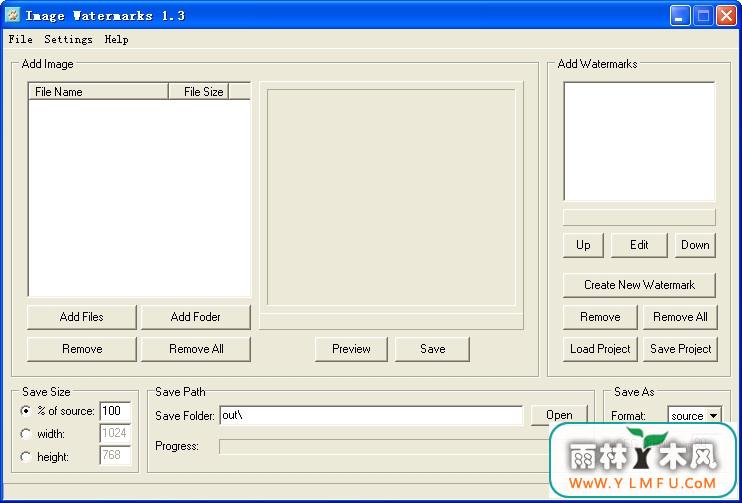Click the height value field showing 768
Screen dimensions: 742x503
(115, 455)
